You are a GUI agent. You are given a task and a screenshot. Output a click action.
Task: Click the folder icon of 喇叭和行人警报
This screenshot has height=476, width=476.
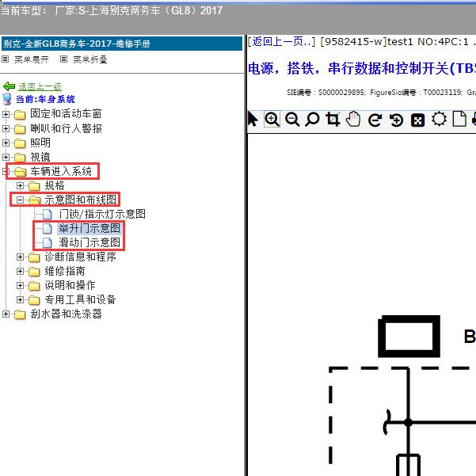coord(20,129)
